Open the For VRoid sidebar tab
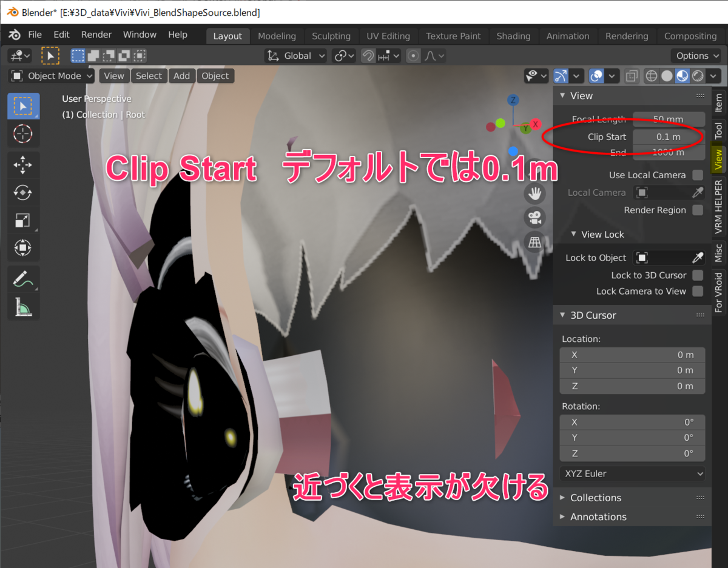 click(718, 292)
